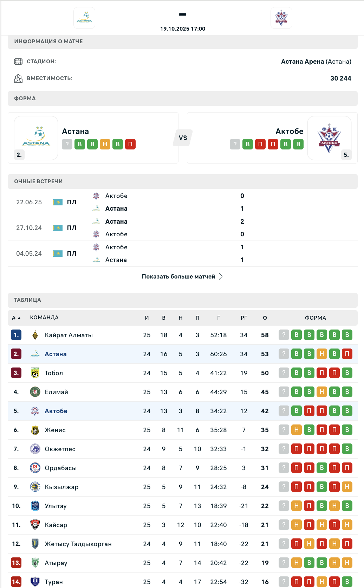Click Zhenis team logo in table
This screenshot has width=364, height=588.
[35, 430]
